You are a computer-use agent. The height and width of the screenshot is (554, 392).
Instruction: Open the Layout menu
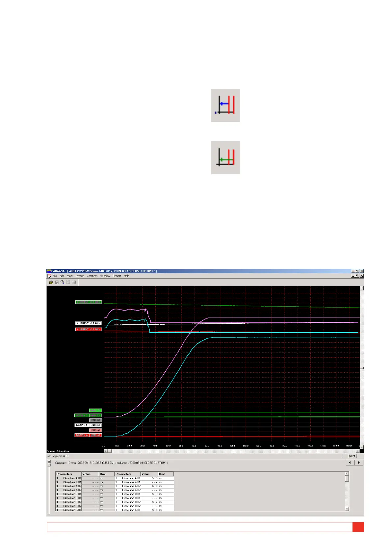tap(80, 276)
